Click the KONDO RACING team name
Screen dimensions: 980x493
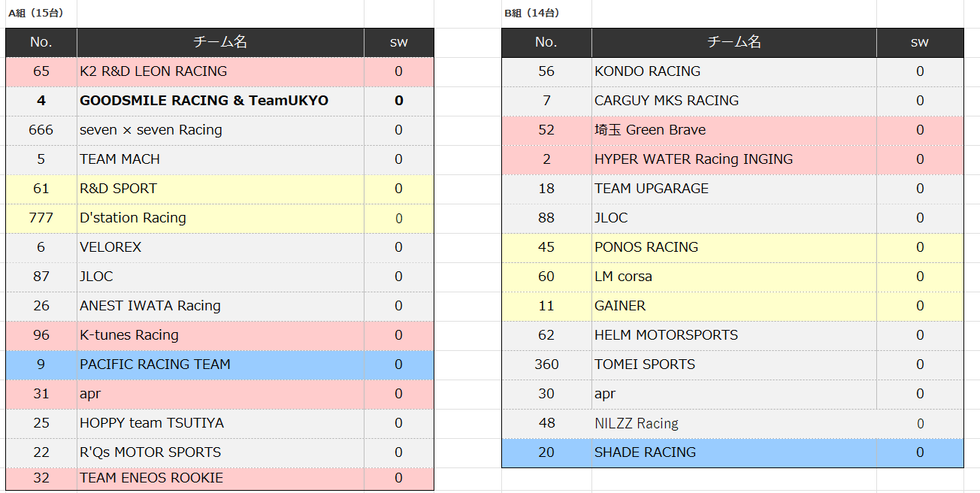(x=647, y=71)
